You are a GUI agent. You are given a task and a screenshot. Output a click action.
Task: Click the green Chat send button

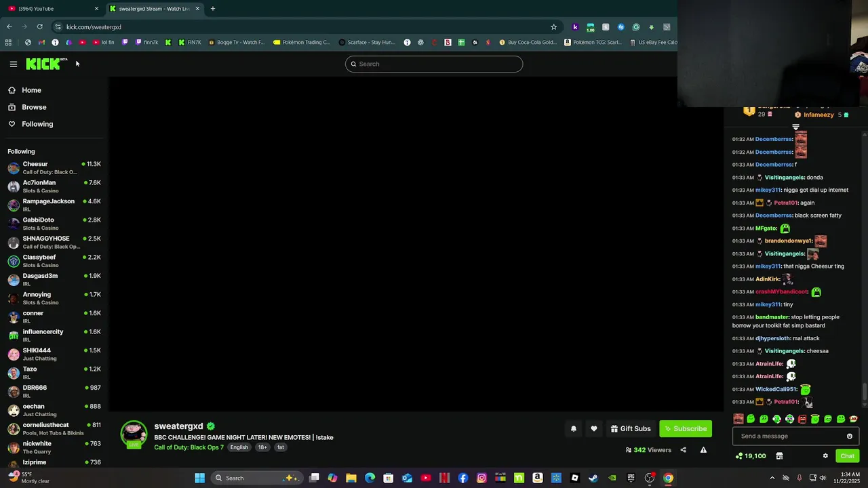(847, 456)
